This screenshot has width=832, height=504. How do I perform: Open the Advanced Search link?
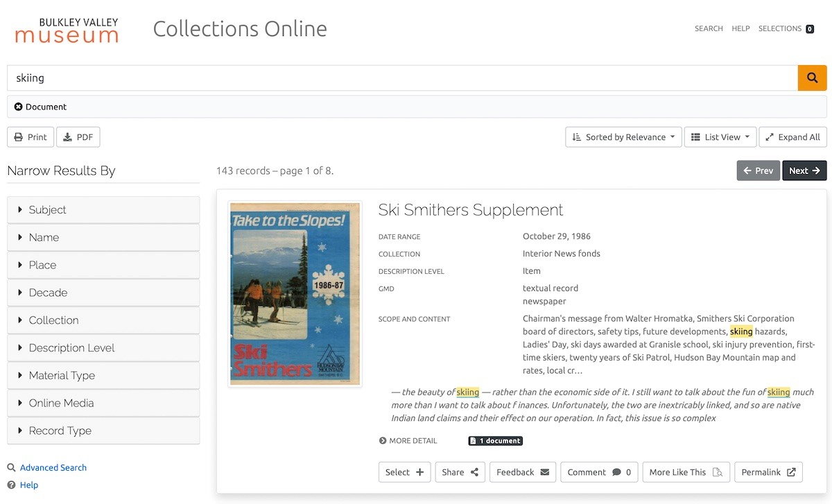(x=53, y=468)
